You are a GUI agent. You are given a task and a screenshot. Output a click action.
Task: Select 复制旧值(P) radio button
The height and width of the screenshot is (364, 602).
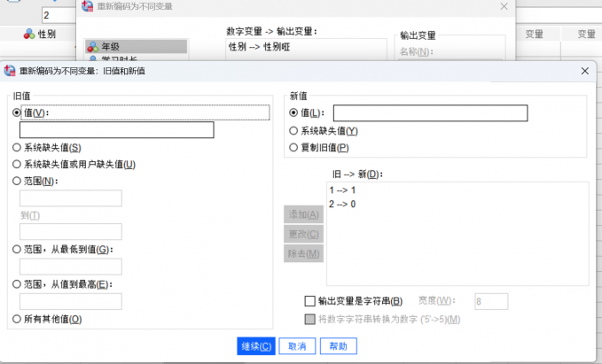(293, 147)
